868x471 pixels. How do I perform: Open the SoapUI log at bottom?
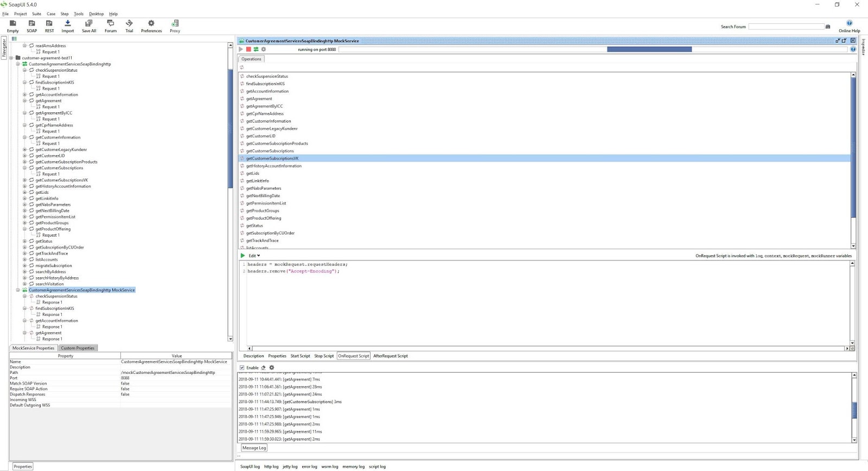(250, 467)
